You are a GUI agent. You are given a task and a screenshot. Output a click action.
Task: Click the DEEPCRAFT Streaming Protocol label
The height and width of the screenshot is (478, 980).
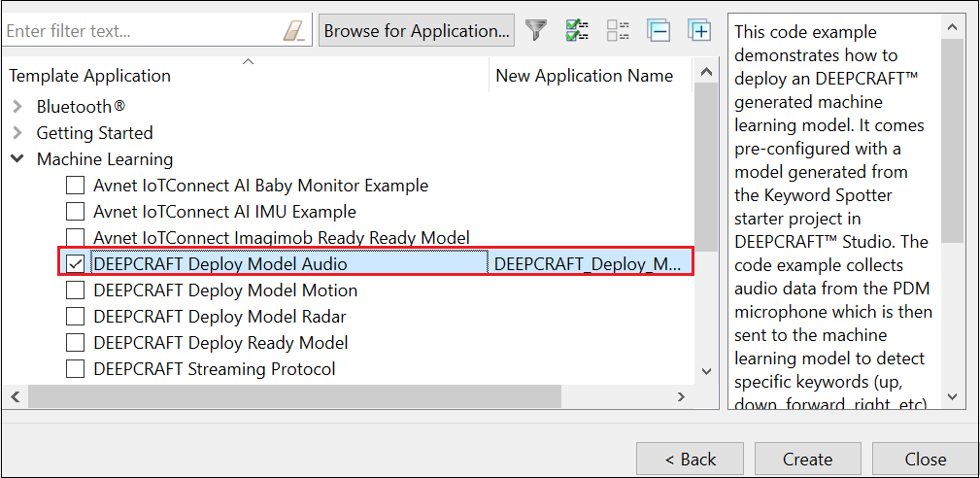215,369
